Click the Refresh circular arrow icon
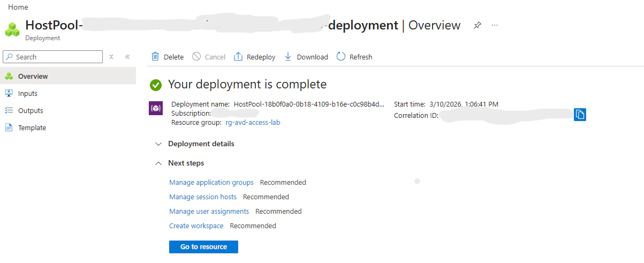Image resolution: width=644 pixels, height=263 pixels. point(341,57)
